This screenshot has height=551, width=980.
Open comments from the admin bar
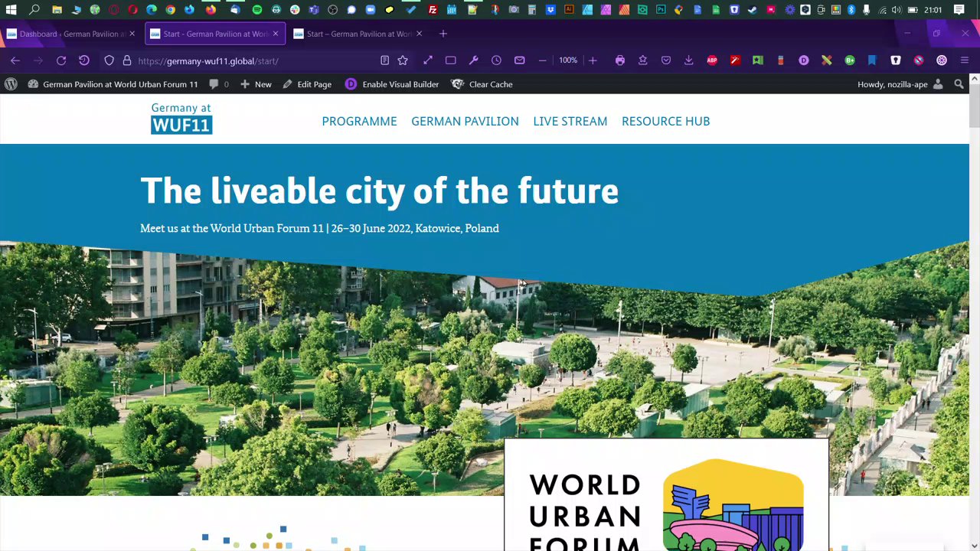coord(219,84)
